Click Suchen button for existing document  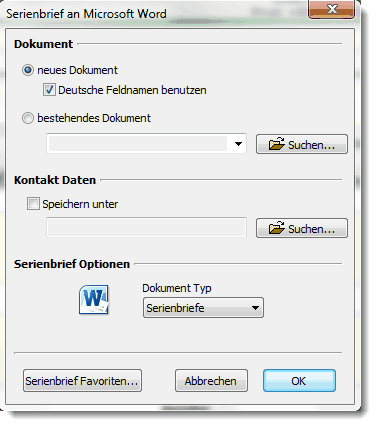click(302, 144)
